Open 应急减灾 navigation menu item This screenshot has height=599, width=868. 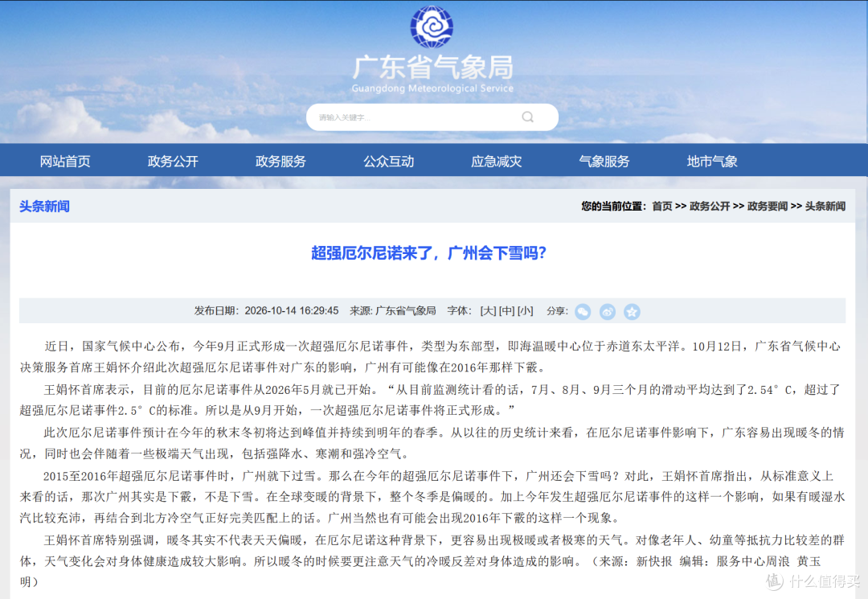[497, 161]
